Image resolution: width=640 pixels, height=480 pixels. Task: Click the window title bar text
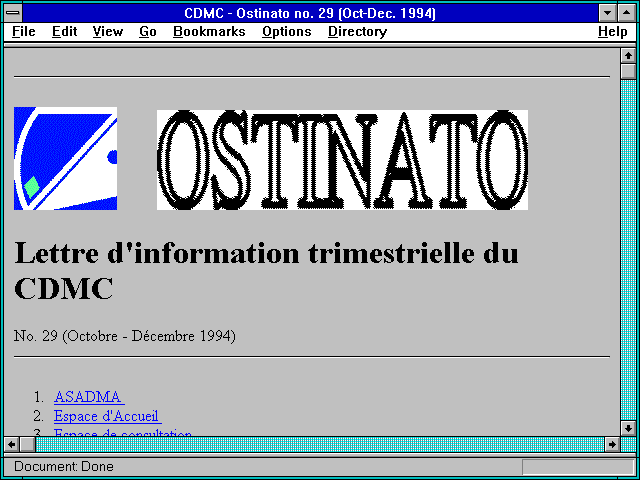pos(310,13)
